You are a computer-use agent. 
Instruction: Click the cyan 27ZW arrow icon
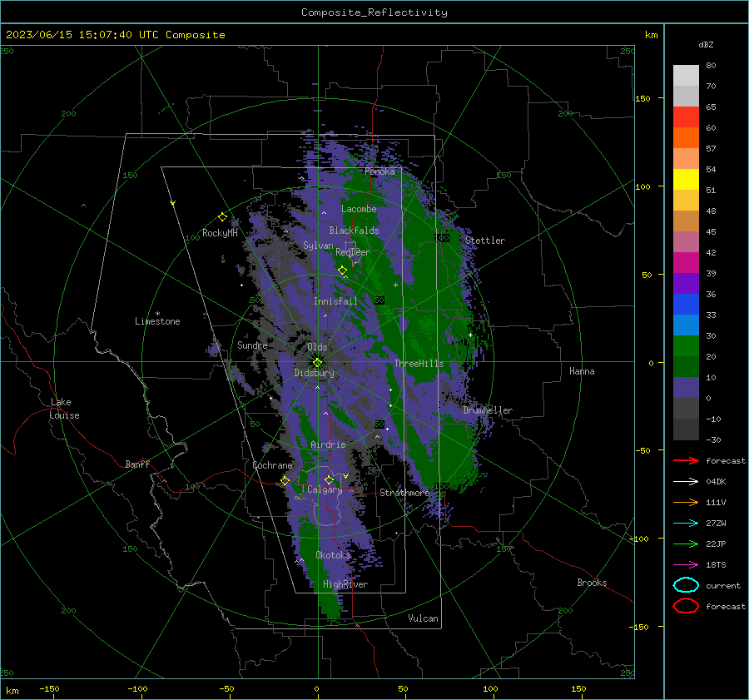(686, 524)
